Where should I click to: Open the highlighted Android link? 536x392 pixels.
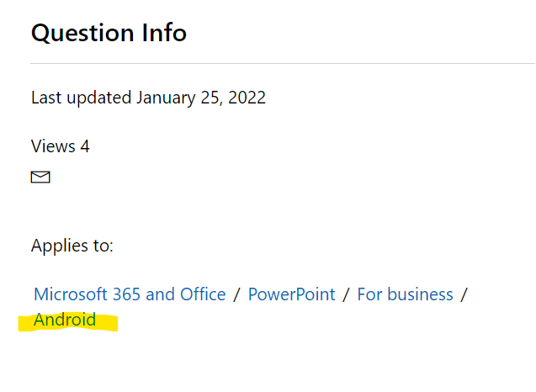pos(65,320)
